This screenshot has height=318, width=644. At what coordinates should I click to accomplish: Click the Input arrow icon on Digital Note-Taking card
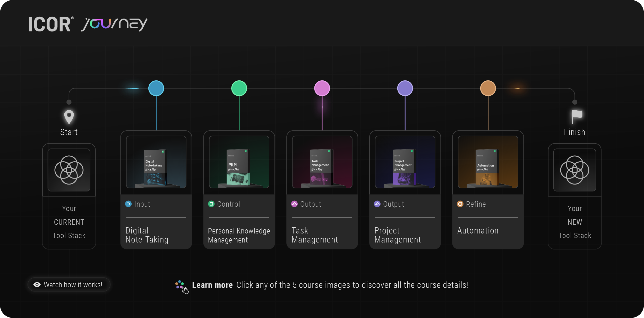(x=128, y=204)
